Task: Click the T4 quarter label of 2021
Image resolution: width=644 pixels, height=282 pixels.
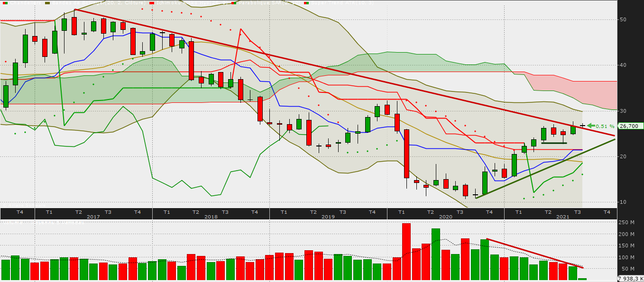Action: 607,212
